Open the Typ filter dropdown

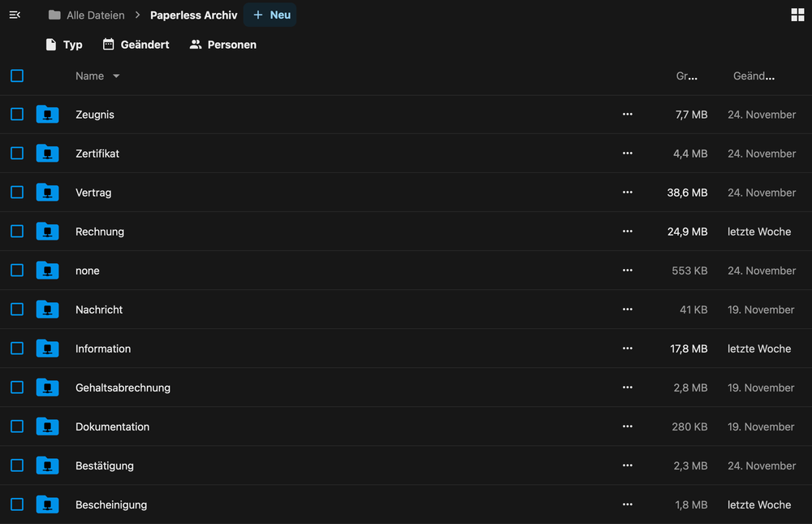64,45
